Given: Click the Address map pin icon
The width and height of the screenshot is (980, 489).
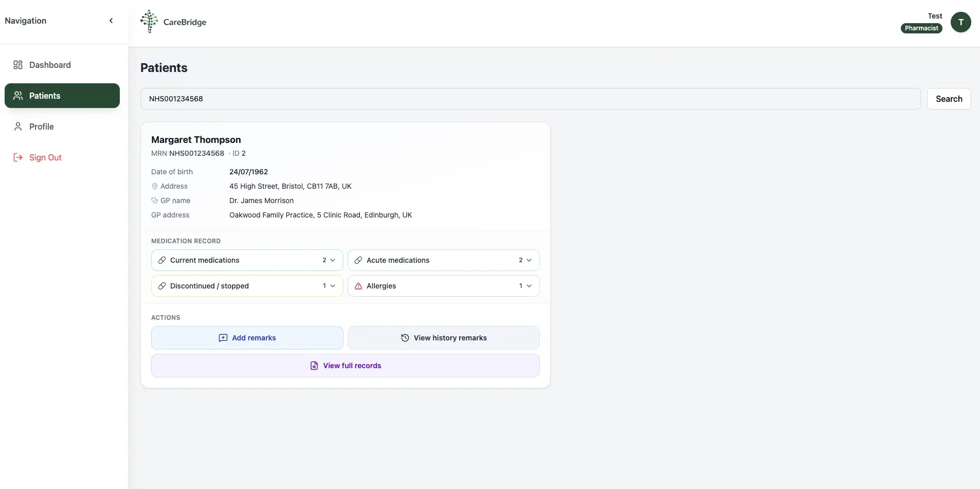Looking at the screenshot, I should [x=155, y=186].
